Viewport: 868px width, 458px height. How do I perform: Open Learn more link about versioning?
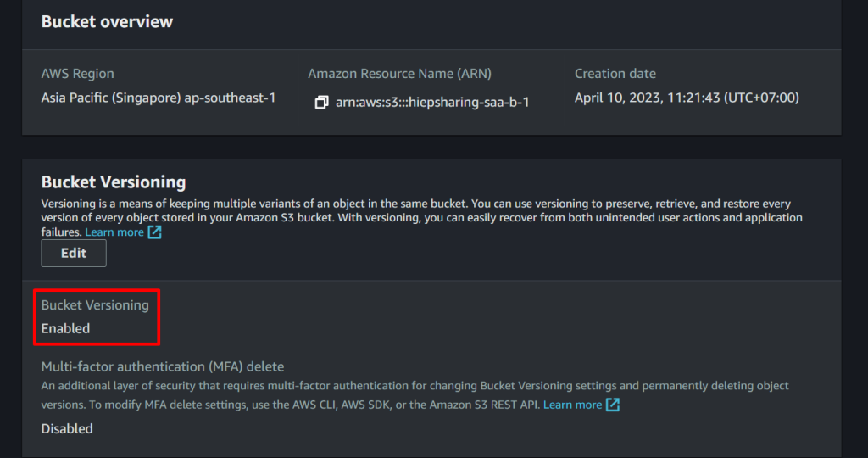114,232
